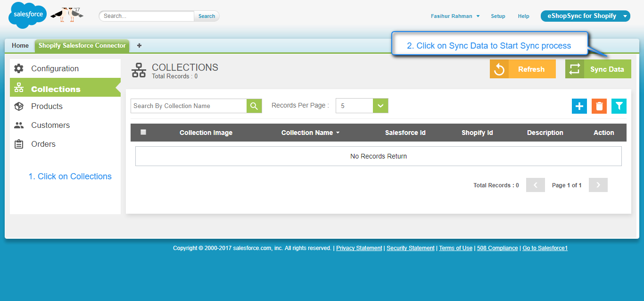Click the blue plus add-collection icon

(579, 106)
